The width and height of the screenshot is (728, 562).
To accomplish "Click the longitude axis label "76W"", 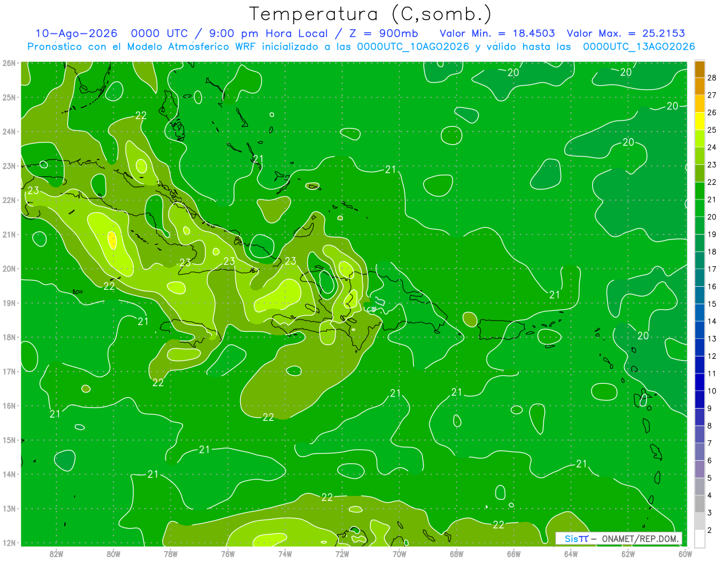I will (227, 554).
